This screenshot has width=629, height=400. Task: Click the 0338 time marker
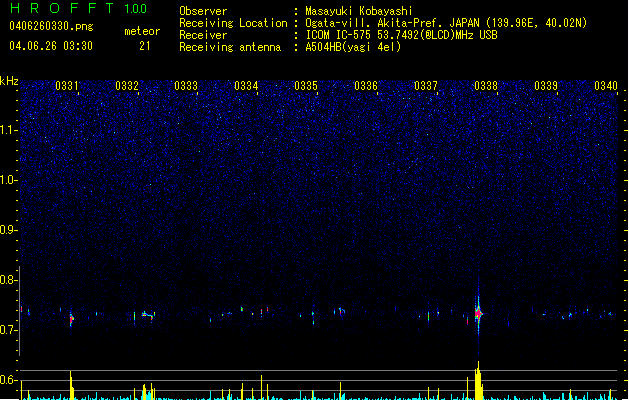click(x=486, y=86)
